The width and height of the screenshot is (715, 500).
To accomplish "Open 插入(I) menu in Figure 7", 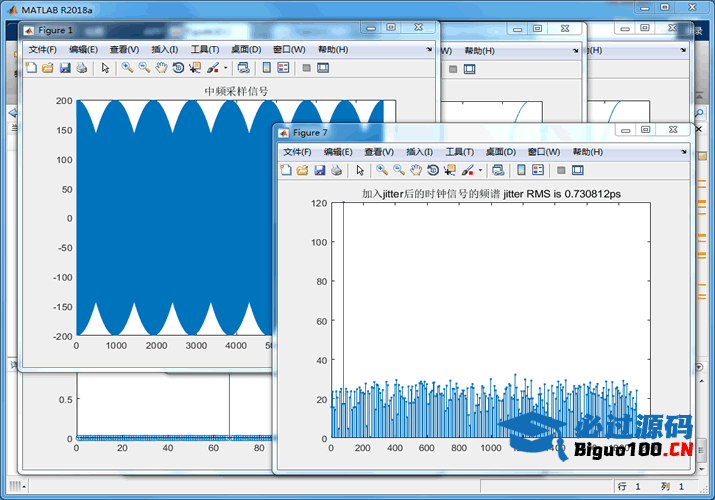I will click(x=420, y=152).
